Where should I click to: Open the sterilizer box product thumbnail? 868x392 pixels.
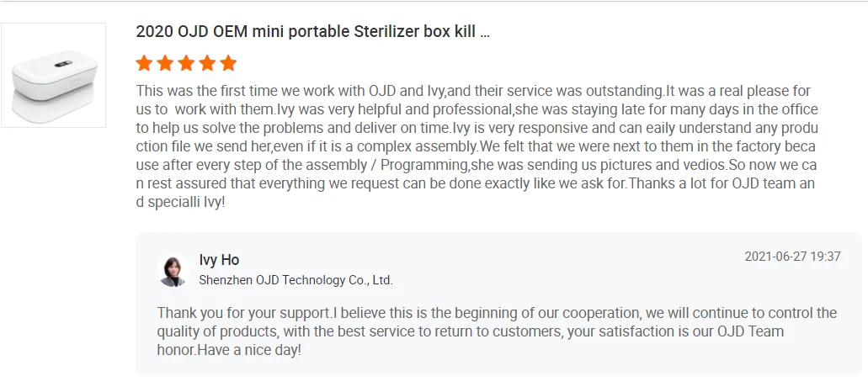coord(54,75)
